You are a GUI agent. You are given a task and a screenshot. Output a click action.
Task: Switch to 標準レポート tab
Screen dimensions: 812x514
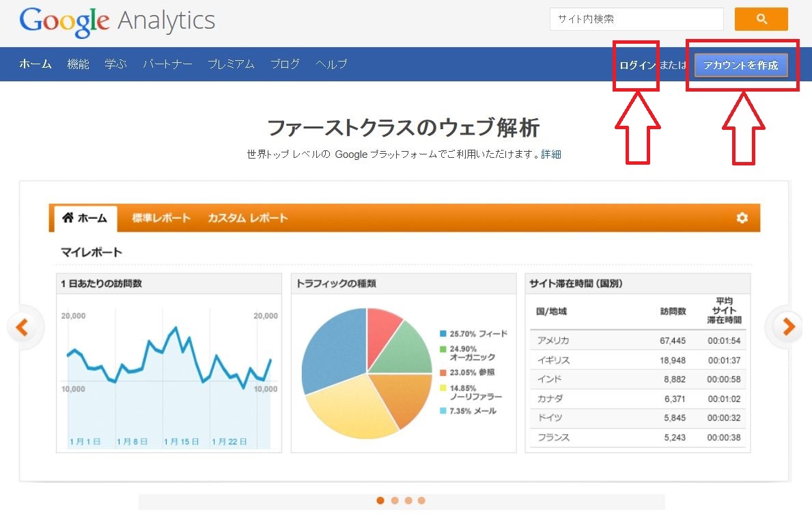pos(161,218)
